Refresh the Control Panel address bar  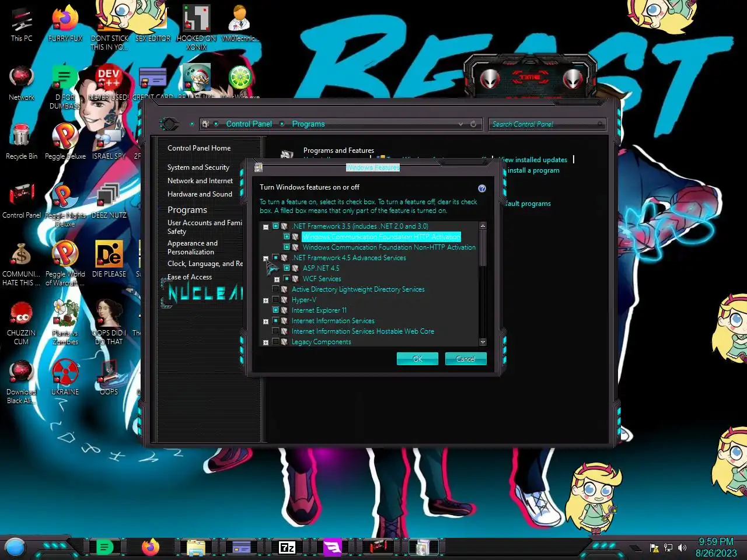click(x=473, y=124)
